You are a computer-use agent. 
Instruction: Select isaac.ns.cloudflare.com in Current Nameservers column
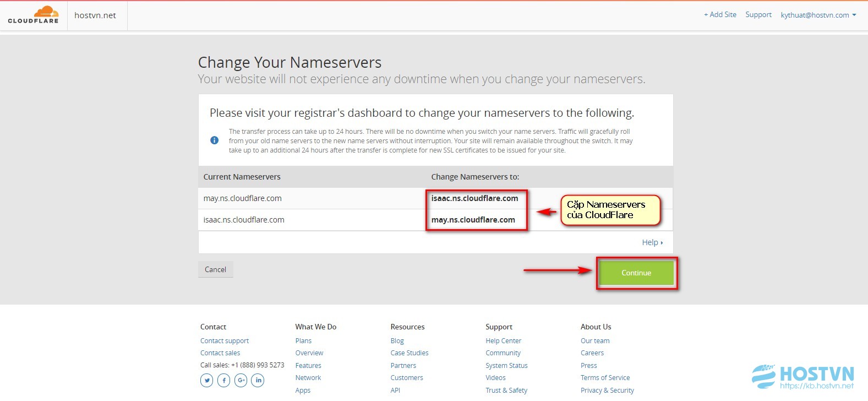(244, 220)
